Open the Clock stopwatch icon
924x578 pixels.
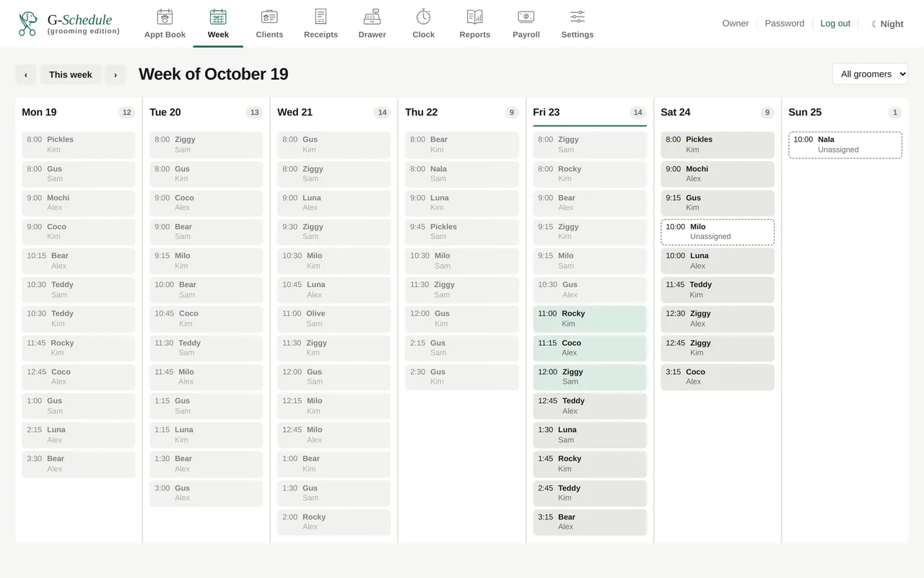[424, 17]
